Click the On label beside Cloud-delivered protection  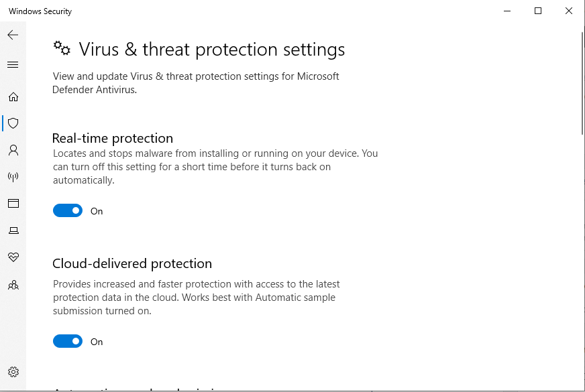pos(96,342)
